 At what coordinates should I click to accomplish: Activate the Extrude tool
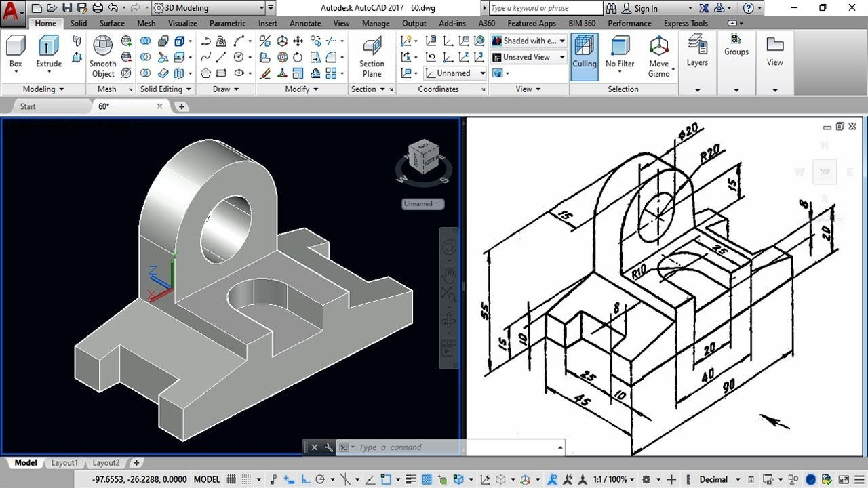click(49, 52)
